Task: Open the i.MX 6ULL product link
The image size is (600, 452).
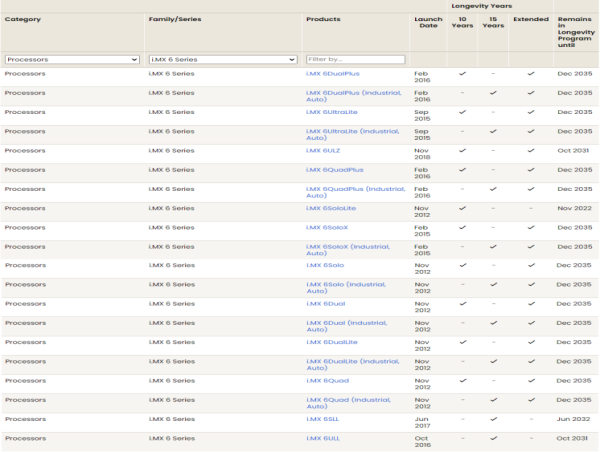Action: point(323,438)
